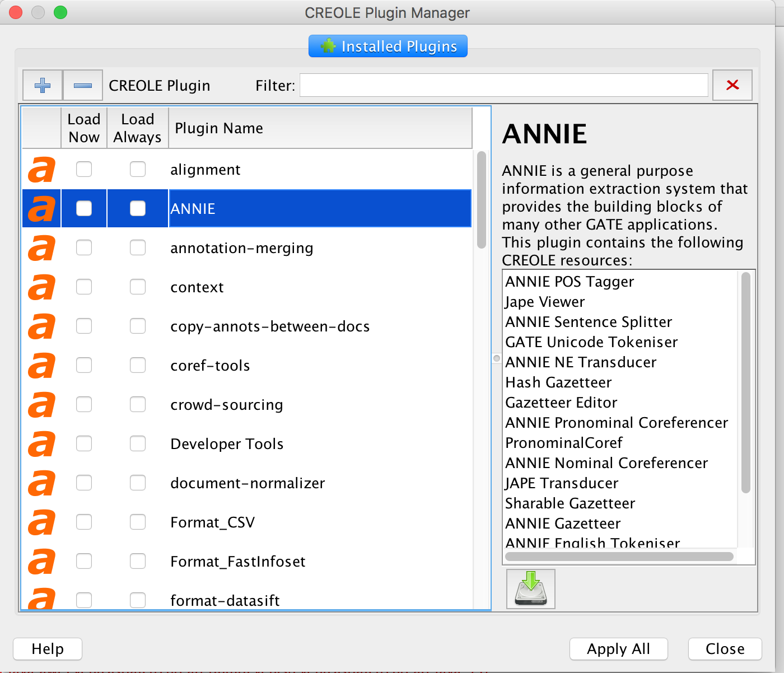Image resolution: width=784 pixels, height=673 pixels.
Task: Focus the Filter text field
Action: [x=503, y=85]
